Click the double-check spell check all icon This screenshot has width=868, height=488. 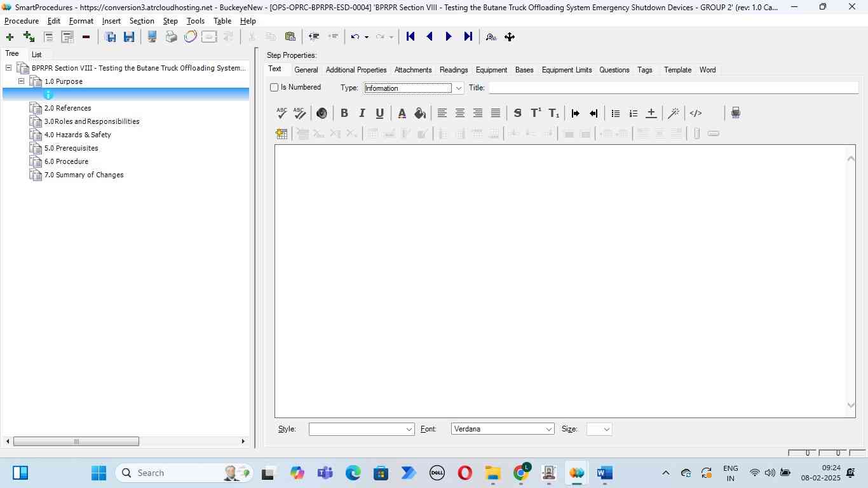(x=300, y=113)
